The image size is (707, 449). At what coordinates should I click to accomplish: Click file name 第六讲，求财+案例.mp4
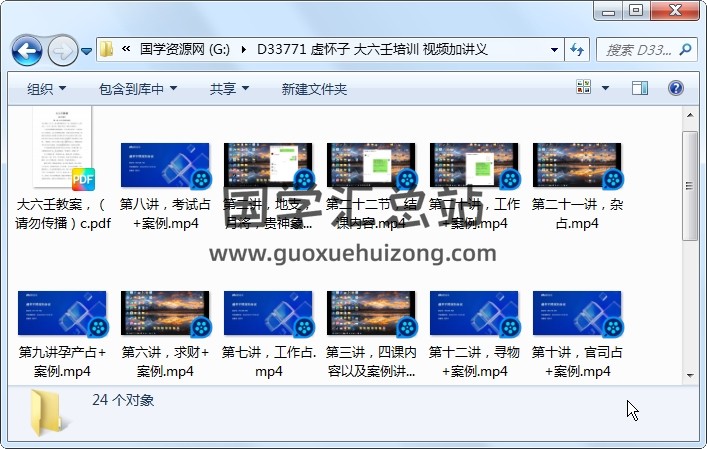(x=165, y=362)
